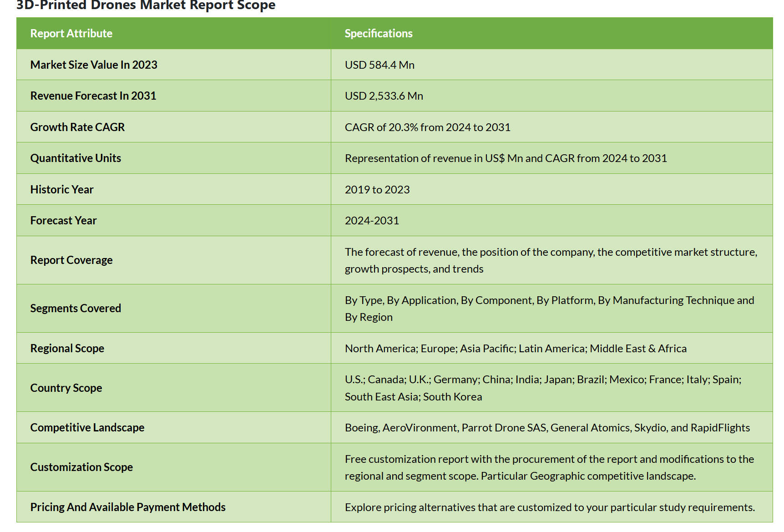Select the 'Customization Scope' row label
Screen dimensions: 784x532
(x=81, y=467)
